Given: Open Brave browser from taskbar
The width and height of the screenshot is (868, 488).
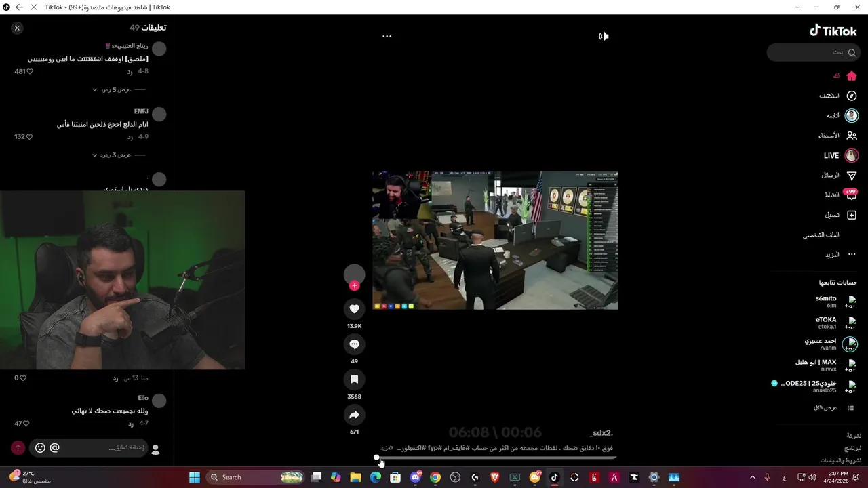Looking at the screenshot, I should 495,477.
